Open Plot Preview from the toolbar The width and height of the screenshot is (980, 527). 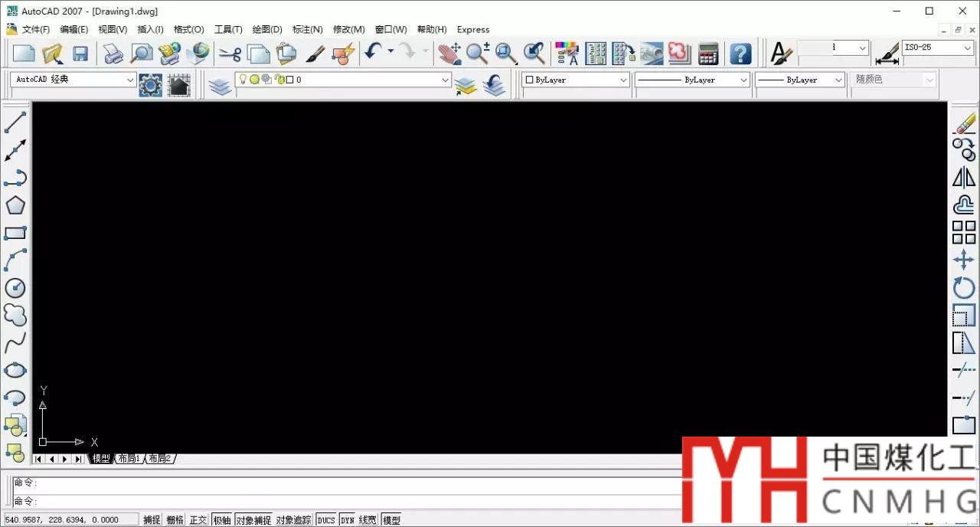pos(142,53)
